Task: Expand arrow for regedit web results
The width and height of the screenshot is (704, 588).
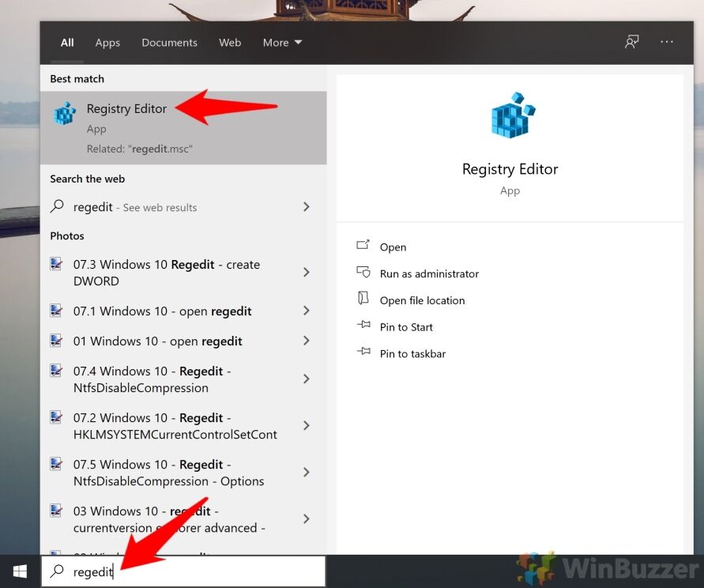Action: pyautogui.click(x=307, y=206)
